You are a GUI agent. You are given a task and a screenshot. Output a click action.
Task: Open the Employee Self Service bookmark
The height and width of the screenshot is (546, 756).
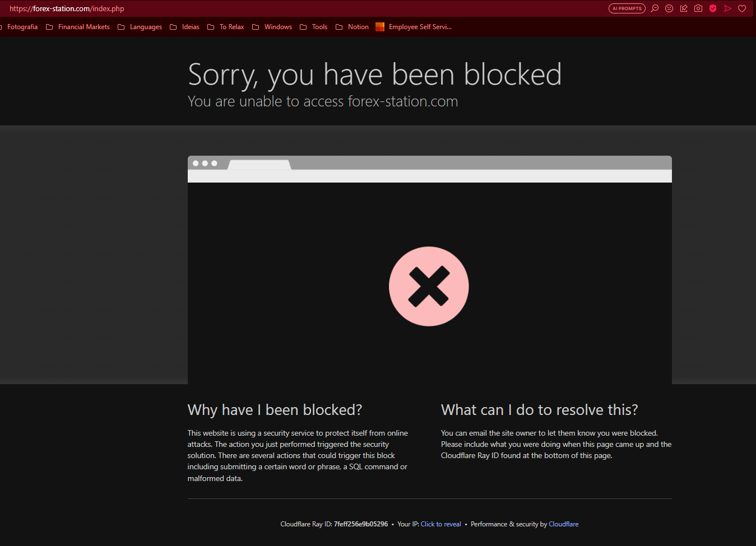(x=414, y=27)
